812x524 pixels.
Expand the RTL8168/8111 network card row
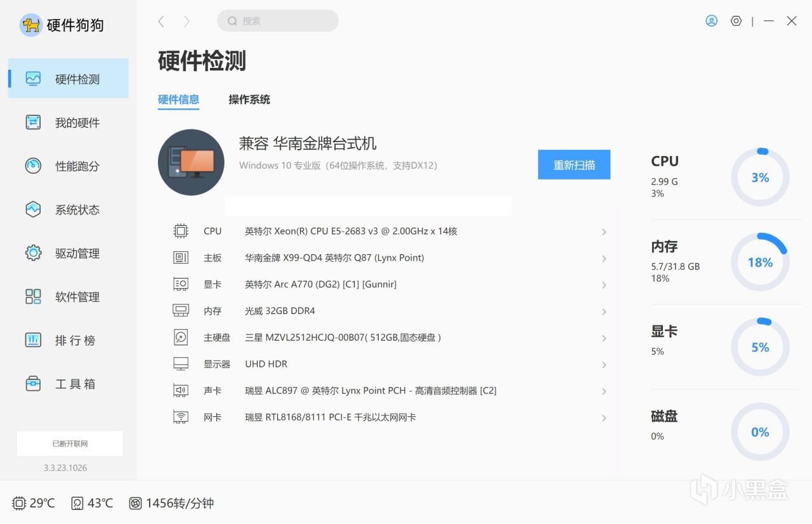point(604,419)
